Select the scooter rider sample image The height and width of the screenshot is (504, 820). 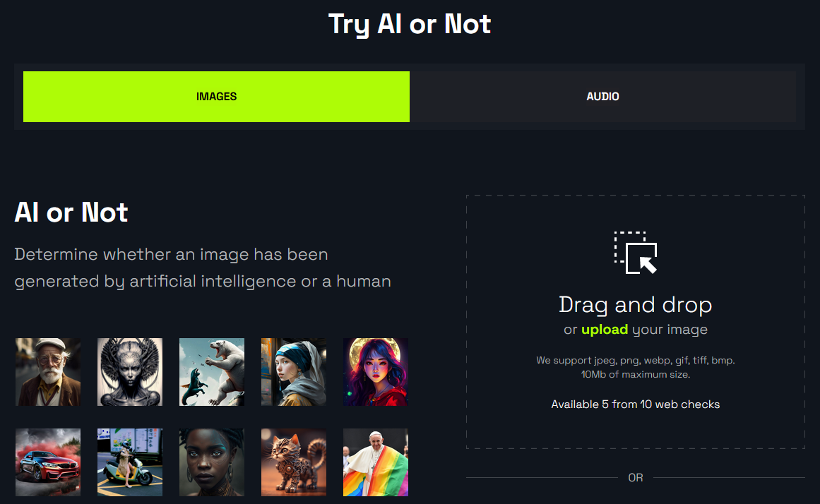pyautogui.click(x=130, y=462)
